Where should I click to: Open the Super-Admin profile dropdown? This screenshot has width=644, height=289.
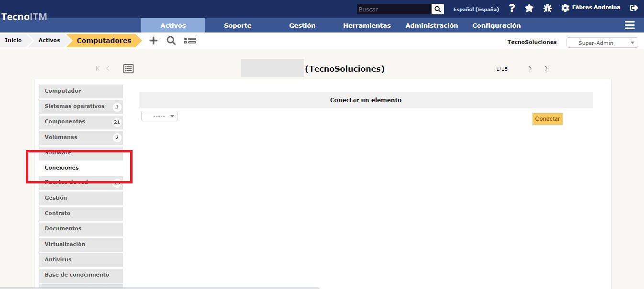click(x=602, y=43)
